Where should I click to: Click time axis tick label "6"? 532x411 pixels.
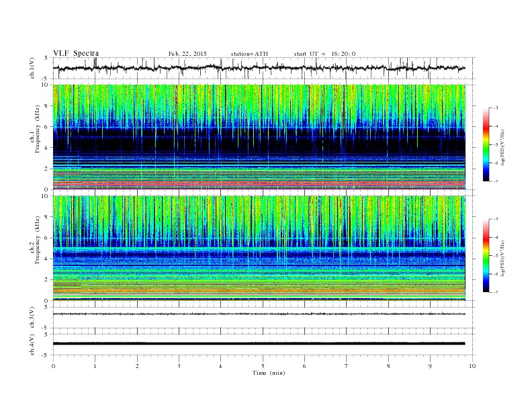[x=304, y=366]
